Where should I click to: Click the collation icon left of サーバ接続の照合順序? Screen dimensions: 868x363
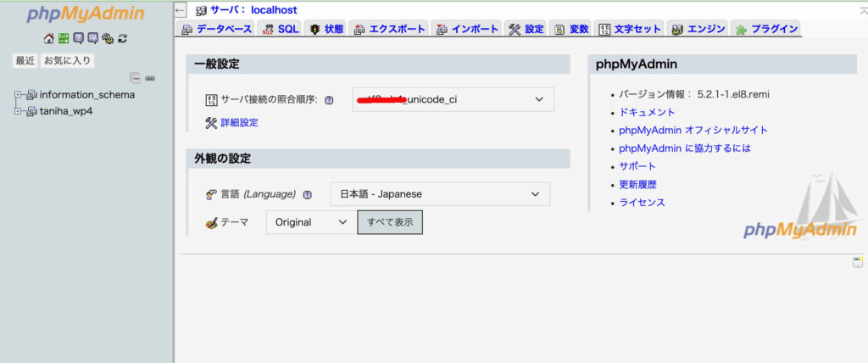click(x=211, y=100)
